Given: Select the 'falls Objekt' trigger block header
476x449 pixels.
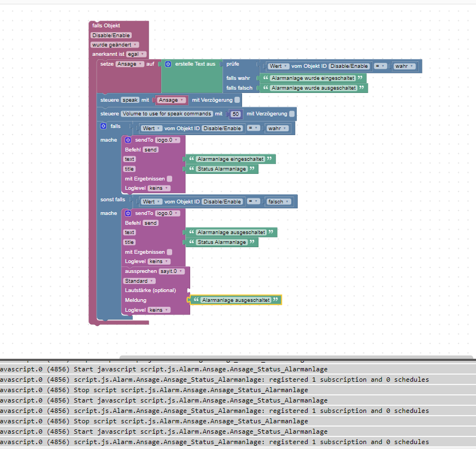Looking at the screenshot, I should tap(106, 26).
